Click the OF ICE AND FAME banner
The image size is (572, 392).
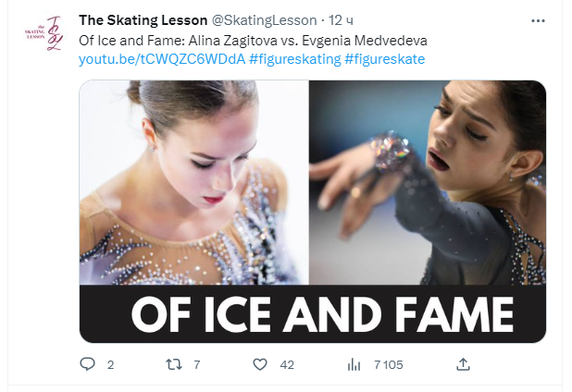312,314
